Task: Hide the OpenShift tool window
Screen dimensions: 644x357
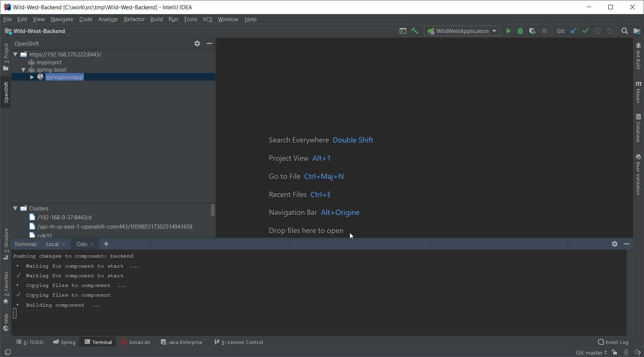Action: tap(209, 43)
